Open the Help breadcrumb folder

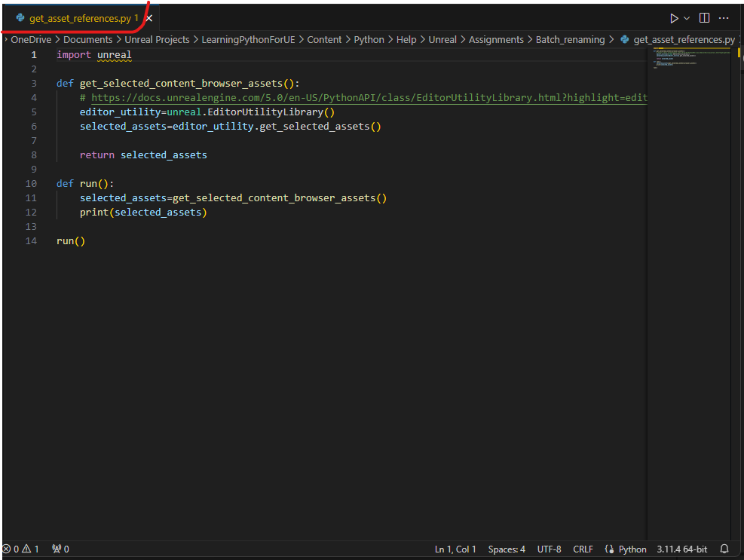click(406, 40)
